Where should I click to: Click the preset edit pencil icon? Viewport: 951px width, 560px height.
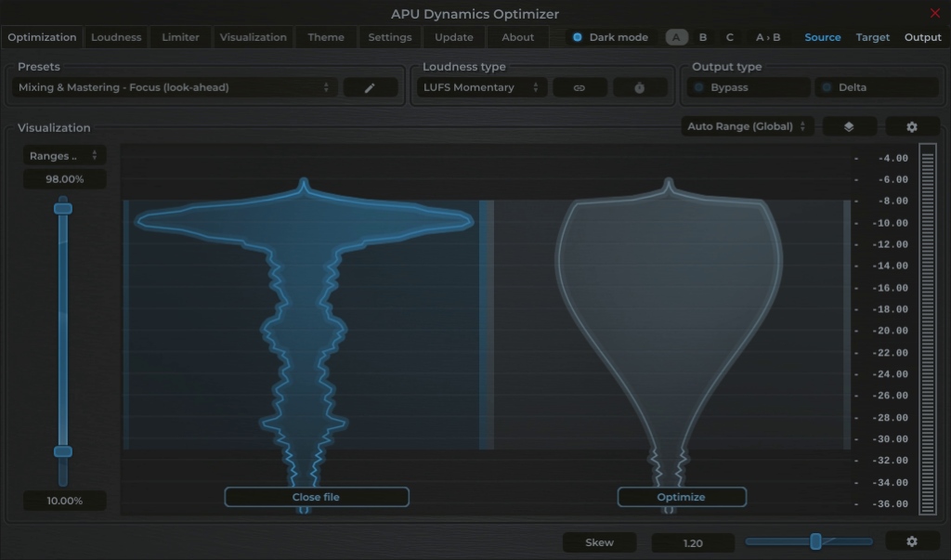pyautogui.click(x=370, y=86)
